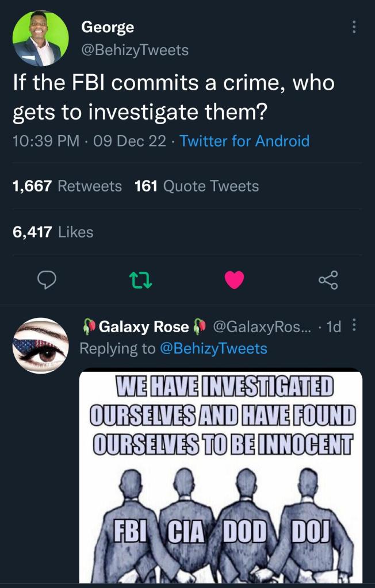
Task: Undo the retweet using green retweet icon
Action: (x=138, y=280)
